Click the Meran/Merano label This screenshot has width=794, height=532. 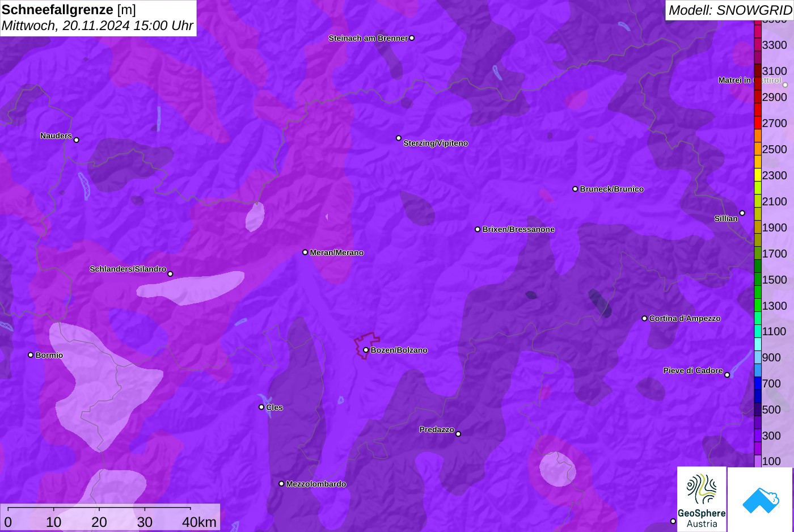click(337, 252)
